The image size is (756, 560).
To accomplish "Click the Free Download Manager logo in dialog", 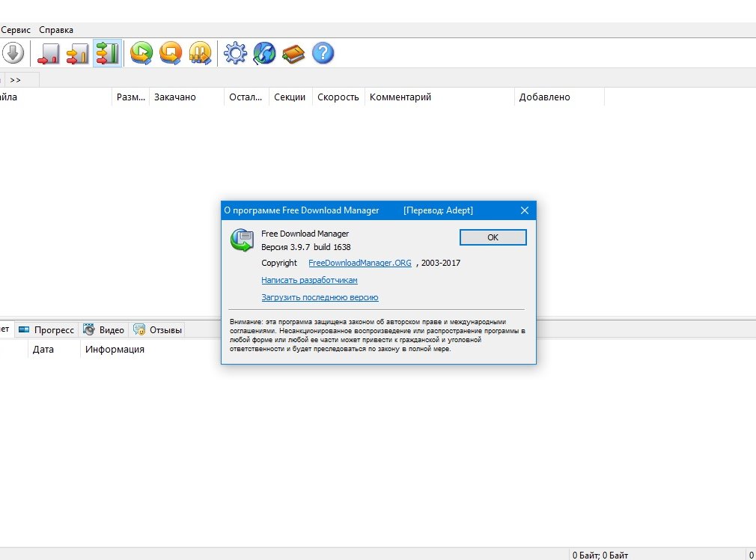I will pos(242,240).
